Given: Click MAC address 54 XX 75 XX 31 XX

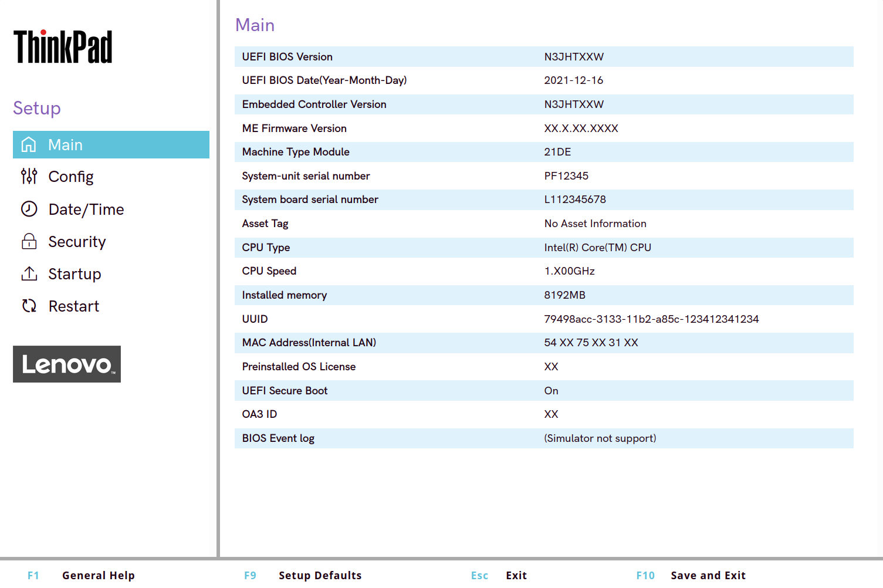Looking at the screenshot, I should coord(591,343).
